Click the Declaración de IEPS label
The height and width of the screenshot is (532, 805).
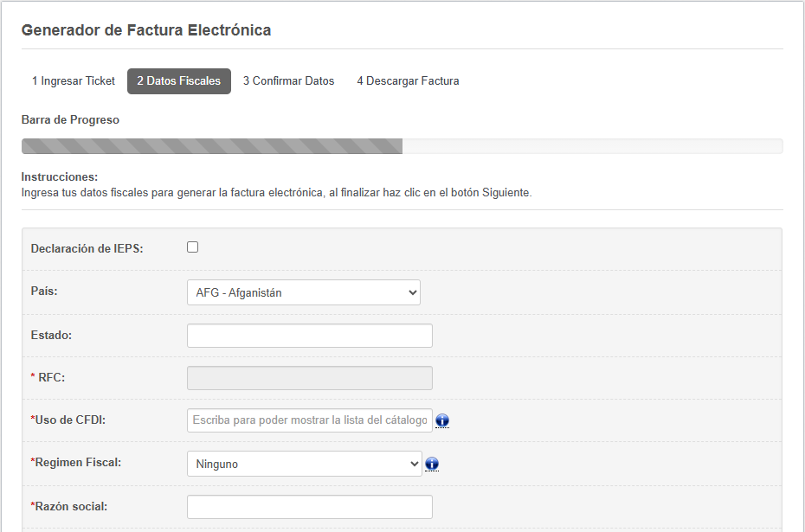87,249
